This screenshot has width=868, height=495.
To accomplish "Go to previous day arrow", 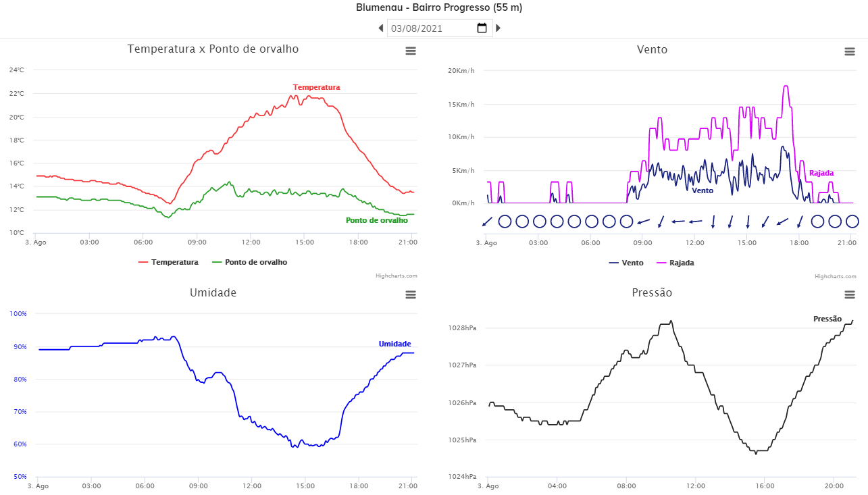I will 381,28.
